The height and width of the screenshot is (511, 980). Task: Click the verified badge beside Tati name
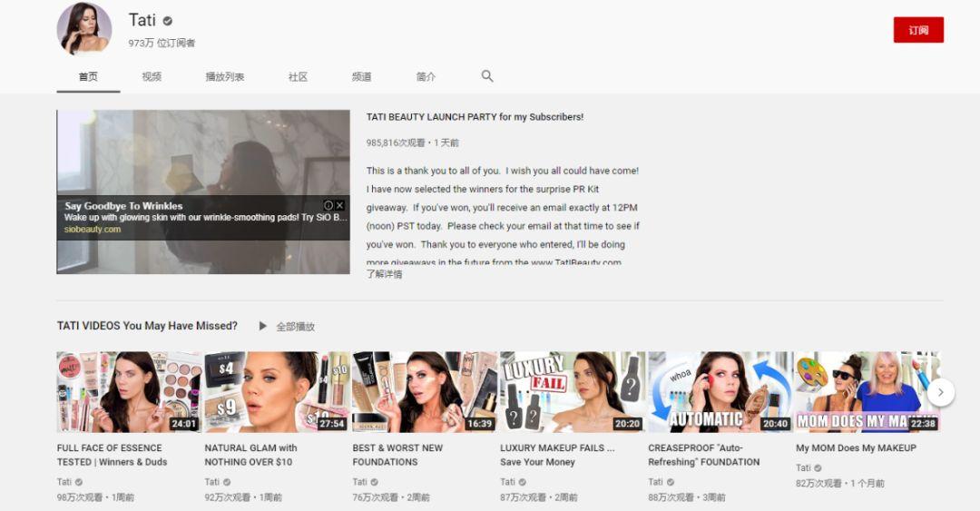click(x=168, y=21)
